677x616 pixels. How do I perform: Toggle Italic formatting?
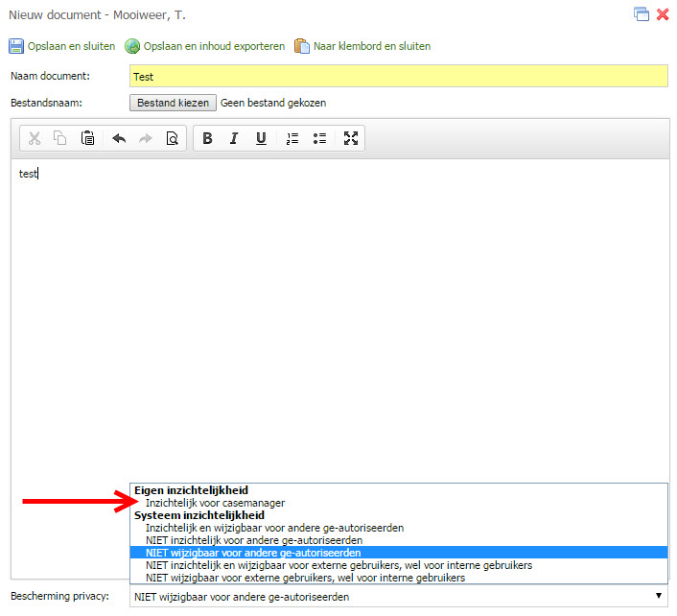tap(234, 138)
